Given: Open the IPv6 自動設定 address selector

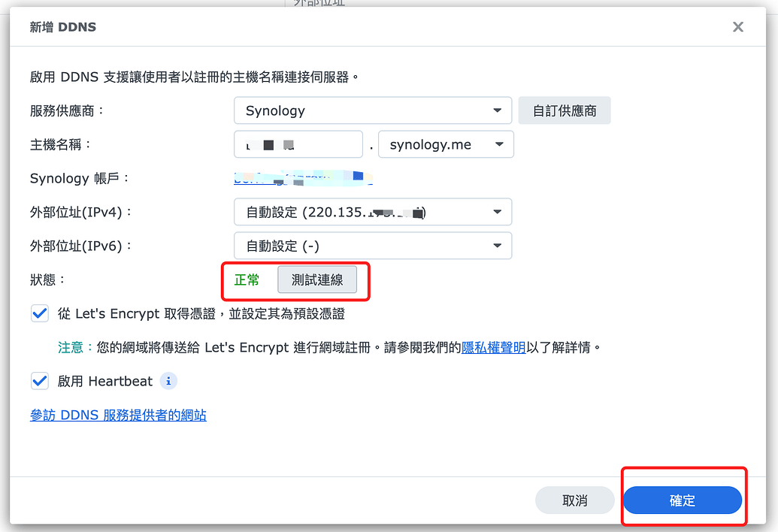Looking at the screenshot, I should (x=373, y=246).
